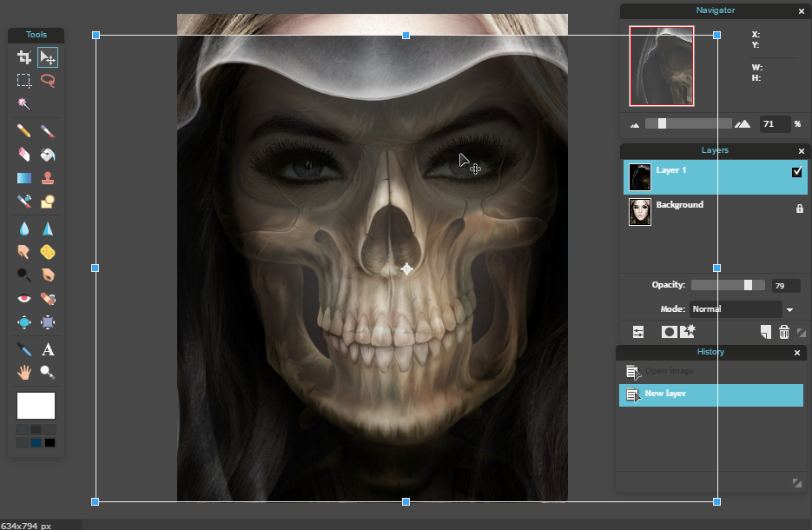
Task: Click the Mode dropdown arrow
Action: tap(789, 310)
